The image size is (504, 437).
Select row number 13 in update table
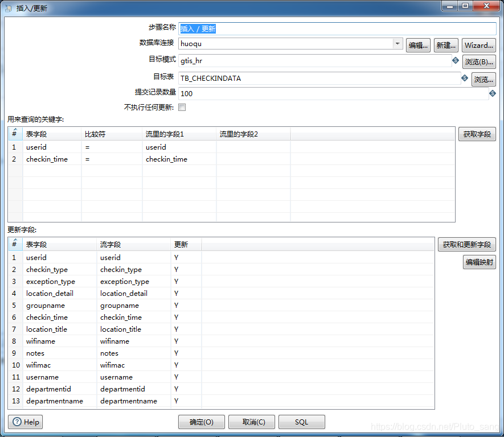(15, 401)
